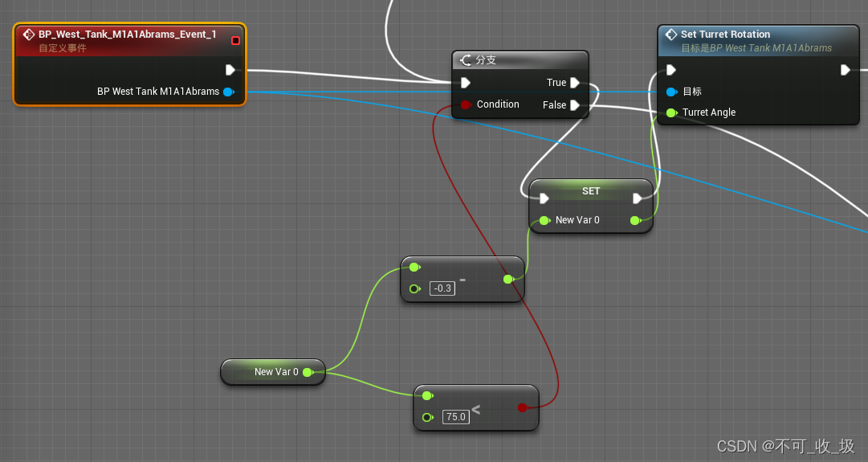Click the red delegate pin on event node
This screenshot has width=868, height=462.
point(235,40)
